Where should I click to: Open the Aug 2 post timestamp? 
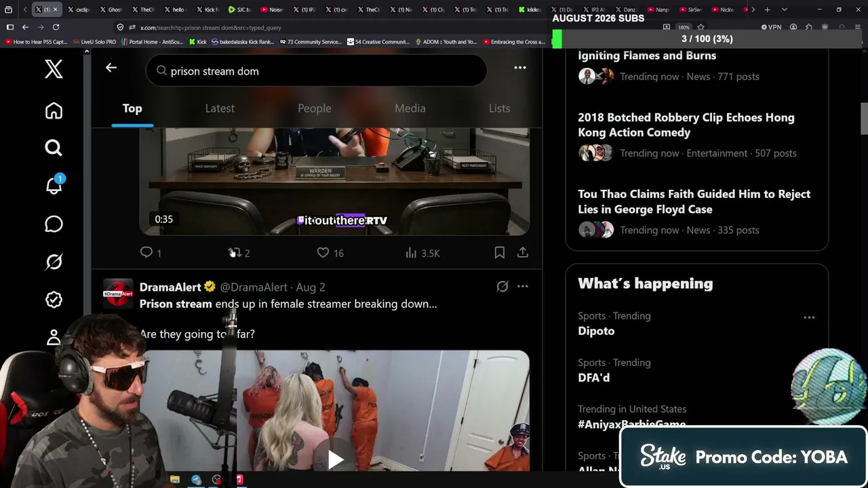[x=311, y=287]
